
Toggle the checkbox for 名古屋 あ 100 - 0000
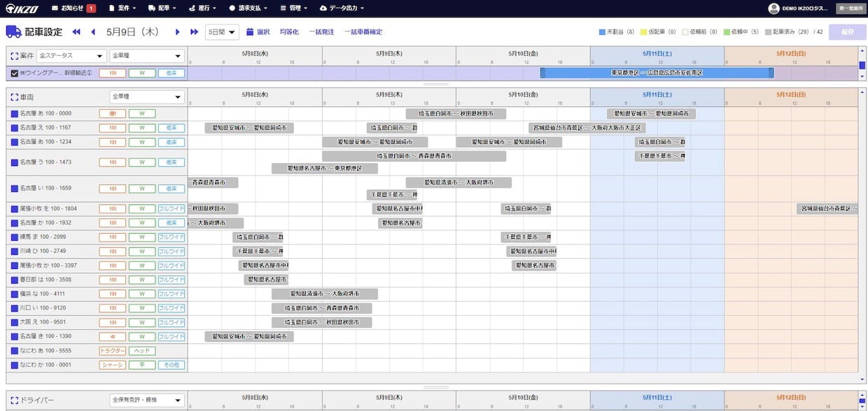15,113
